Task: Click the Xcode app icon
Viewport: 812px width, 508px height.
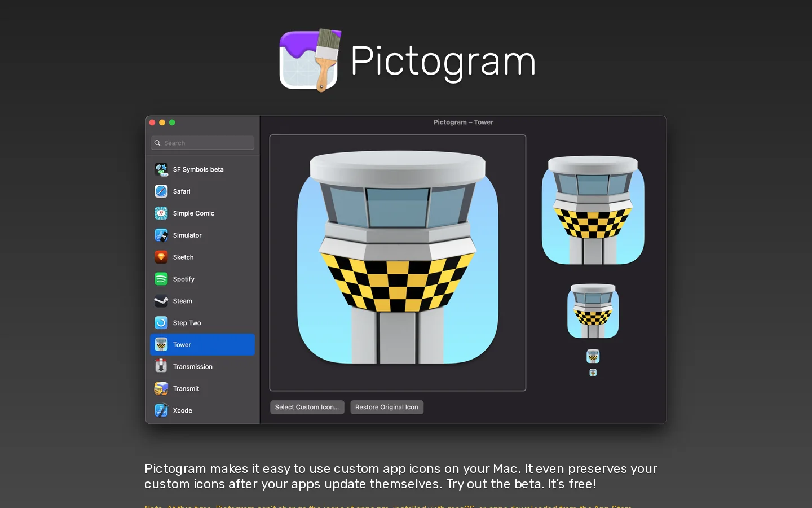Action: click(x=161, y=410)
